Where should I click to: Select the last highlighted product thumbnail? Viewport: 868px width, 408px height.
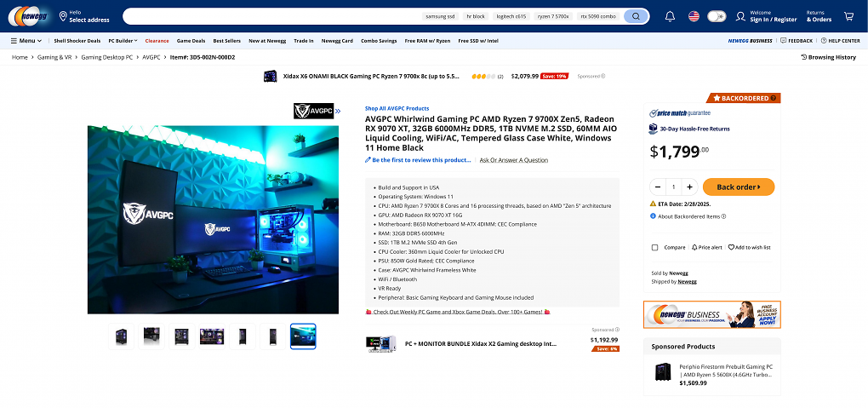click(303, 336)
